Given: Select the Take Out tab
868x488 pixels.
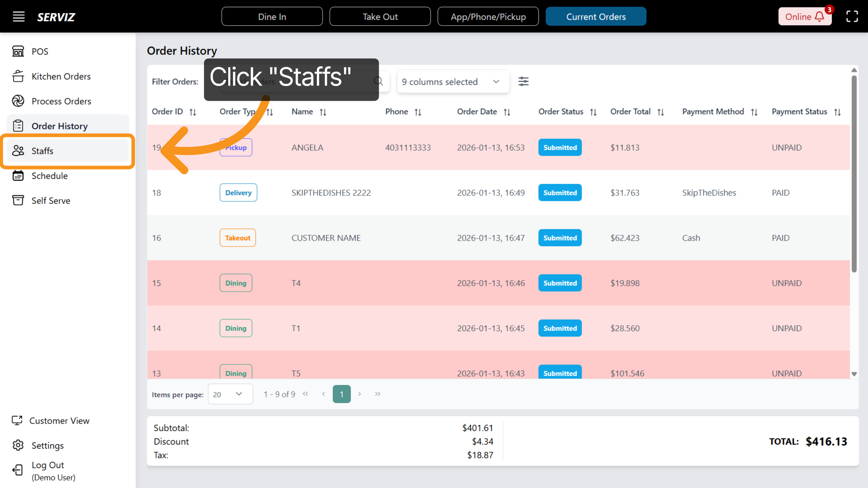Looking at the screenshot, I should tap(380, 17).
